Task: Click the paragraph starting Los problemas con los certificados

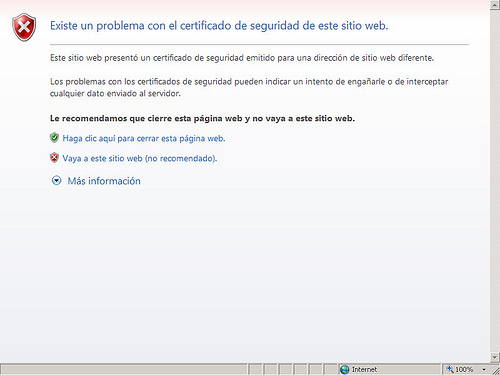Action: [x=249, y=87]
